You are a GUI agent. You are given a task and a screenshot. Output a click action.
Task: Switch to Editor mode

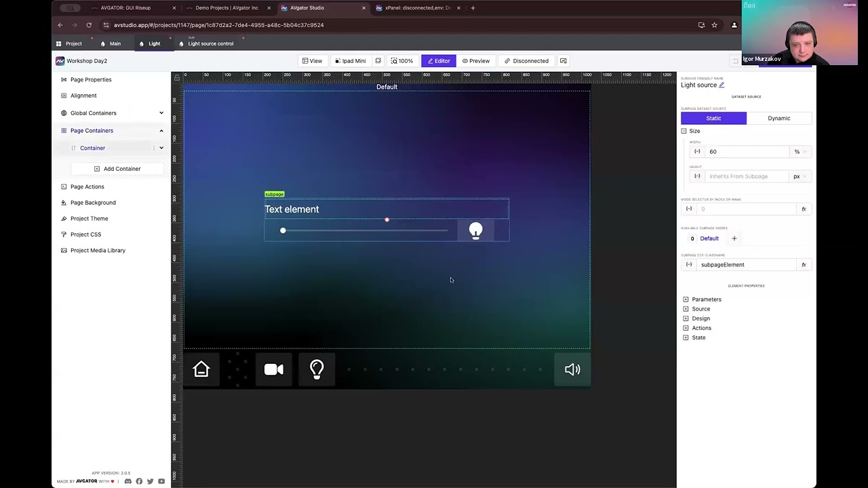pyautogui.click(x=439, y=61)
